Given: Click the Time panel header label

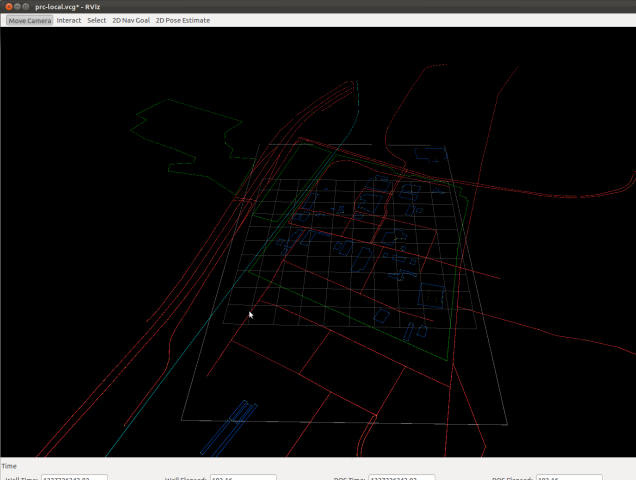Looking at the screenshot, I should coord(9,465).
